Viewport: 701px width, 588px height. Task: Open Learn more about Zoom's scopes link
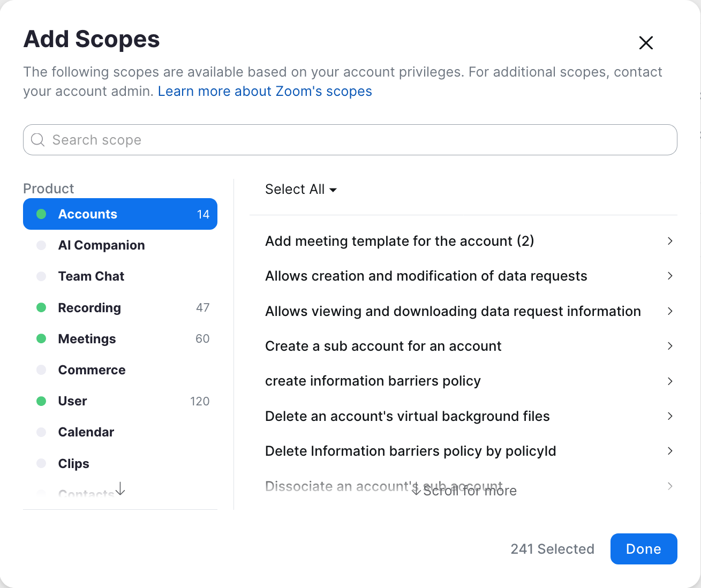point(265,92)
